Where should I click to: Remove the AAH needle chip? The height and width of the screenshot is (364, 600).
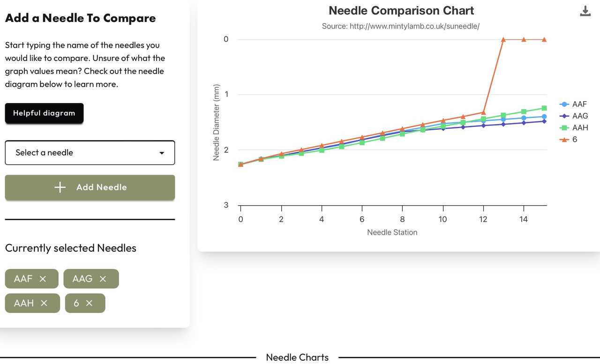tap(44, 303)
